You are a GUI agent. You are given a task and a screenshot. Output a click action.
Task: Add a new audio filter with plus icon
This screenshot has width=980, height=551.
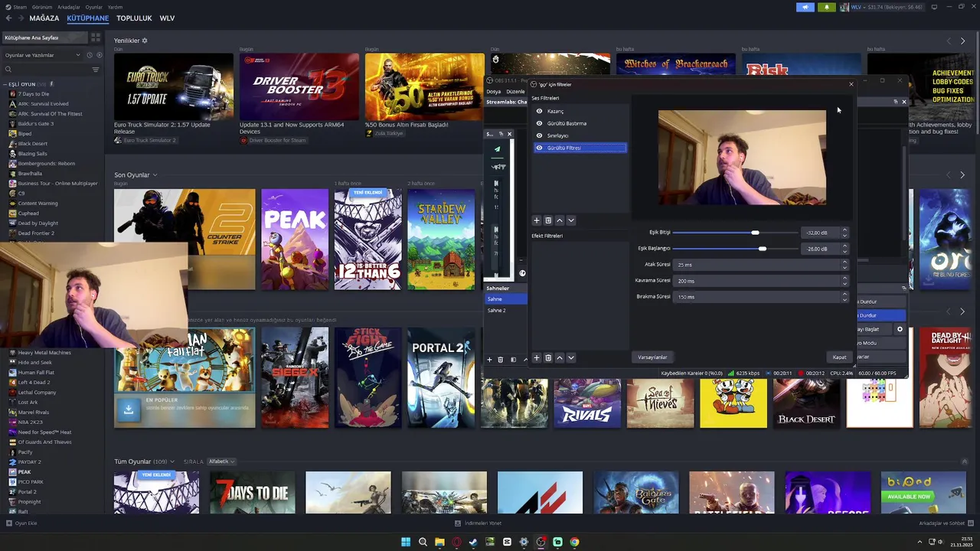click(x=536, y=220)
